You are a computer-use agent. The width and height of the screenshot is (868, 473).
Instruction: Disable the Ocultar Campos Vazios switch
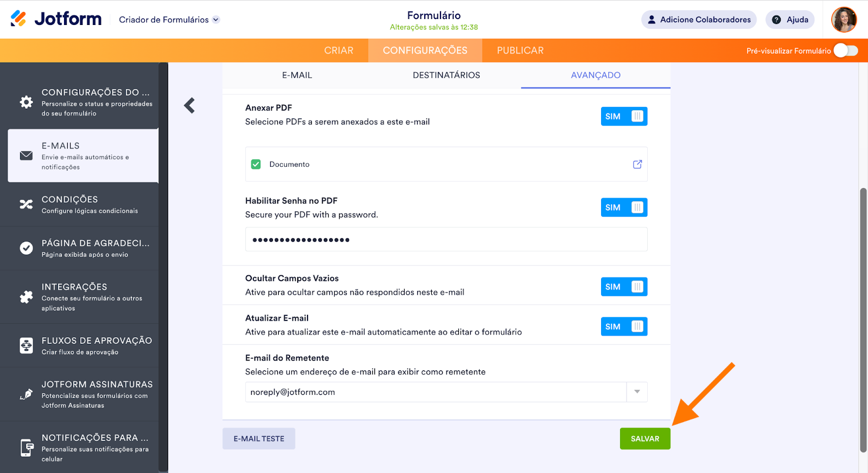(624, 287)
